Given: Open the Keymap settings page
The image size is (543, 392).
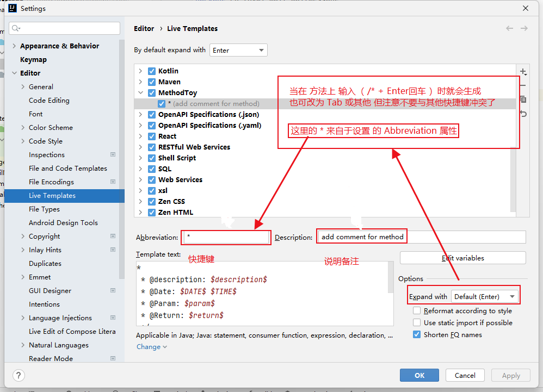Looking at the screenshot, I should (33, 60).
